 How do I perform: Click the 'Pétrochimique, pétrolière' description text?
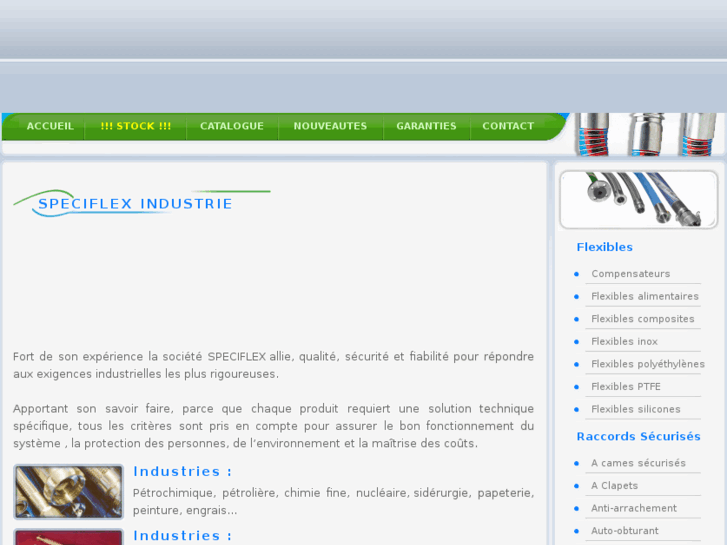(333, 501)
